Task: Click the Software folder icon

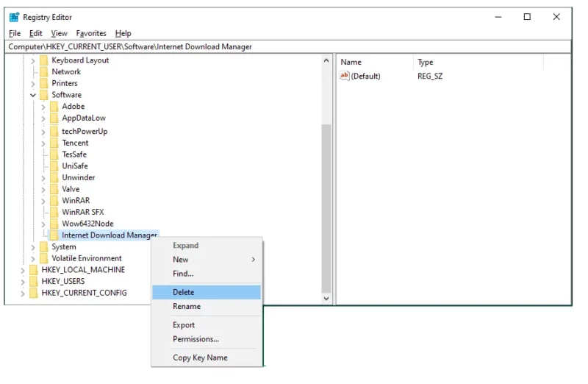Action: coord(44,95)
